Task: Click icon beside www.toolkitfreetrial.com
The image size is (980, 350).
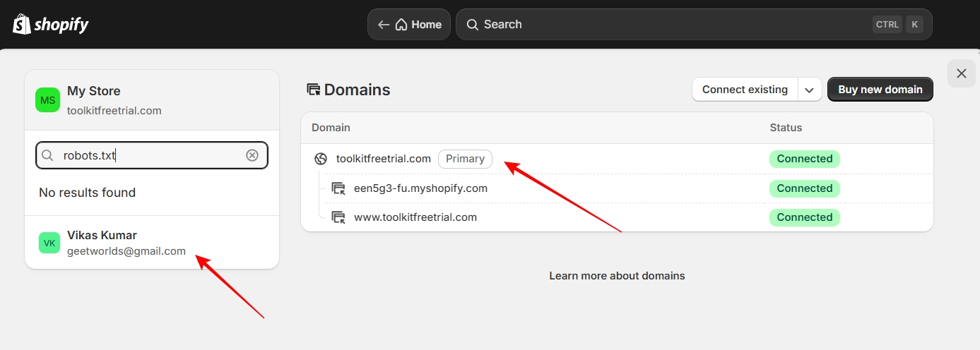Action: pyautogui.click(x=338, y=217)
